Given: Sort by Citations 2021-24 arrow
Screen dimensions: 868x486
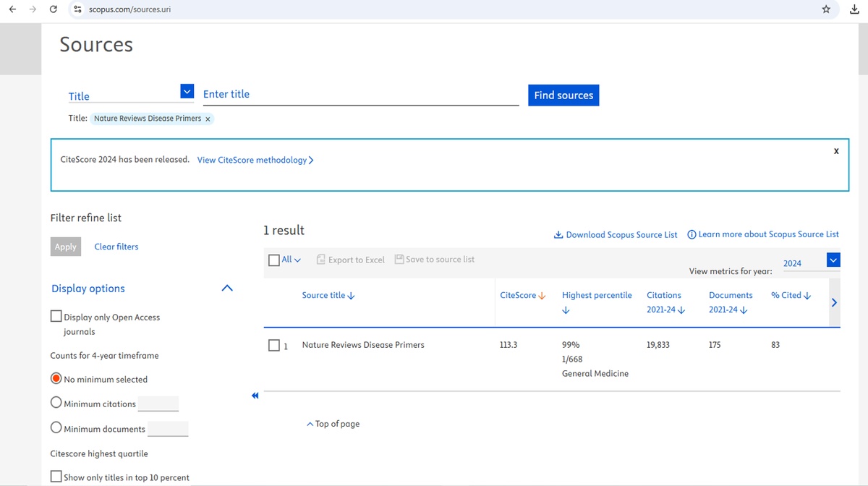Looking at the screenshot, I should 681,310.
